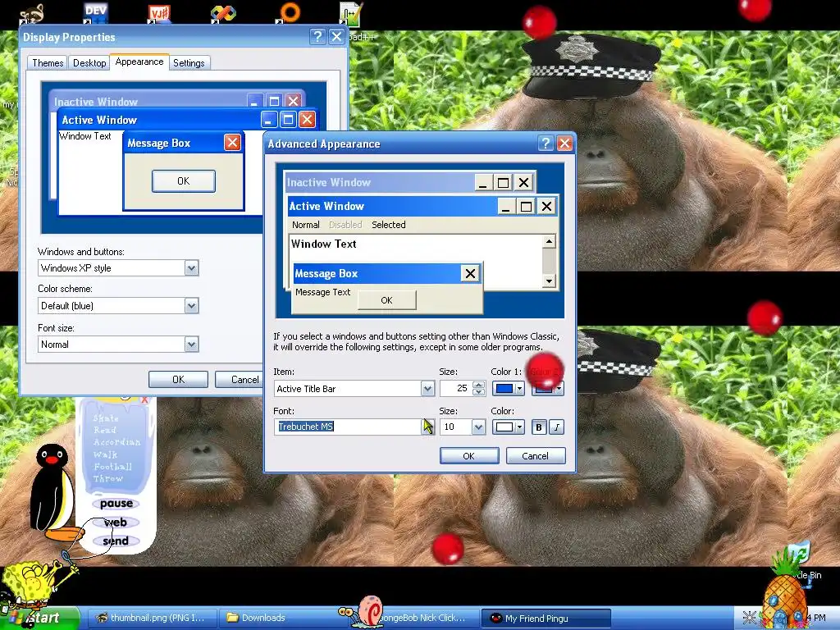This screenshot has height=630, width=840.
Task: Click Cancel in the Display Properties dialog
Action: click(x=239, y=379)
